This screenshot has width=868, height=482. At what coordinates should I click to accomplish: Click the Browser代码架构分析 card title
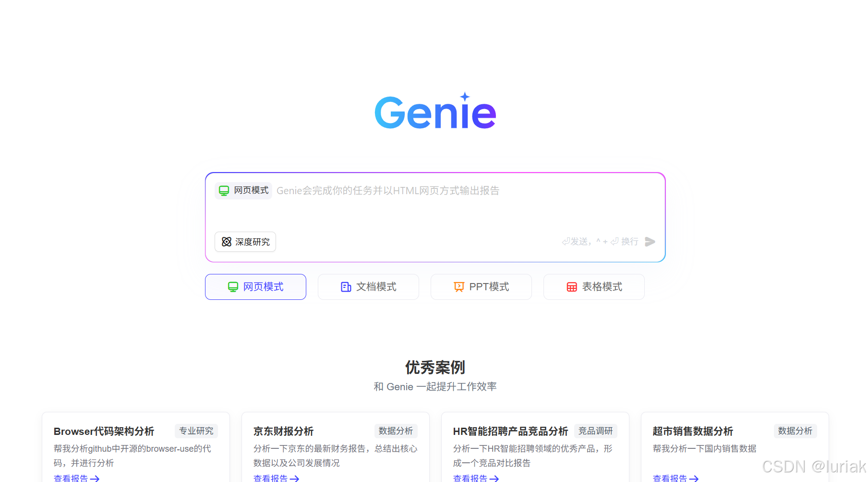point(104,432)
